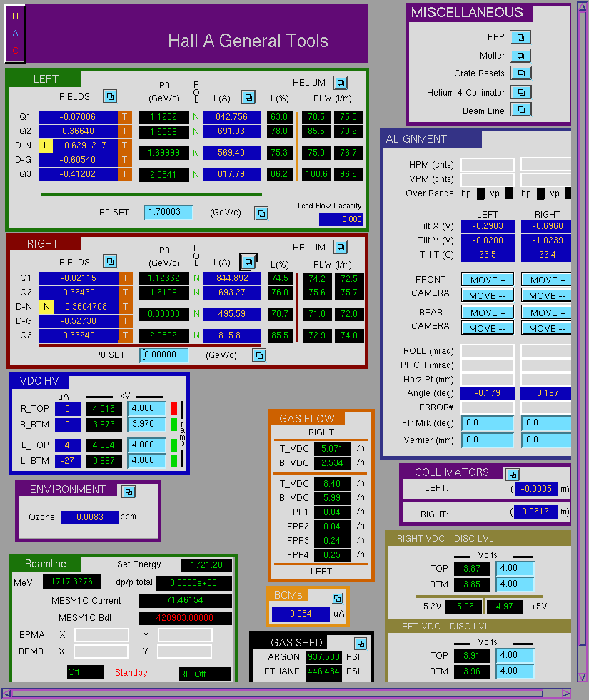Click RIGHT VDC DISC LVL TOP setpoint 4.00
Screen dimensions: 589x700
click(515, 568)
